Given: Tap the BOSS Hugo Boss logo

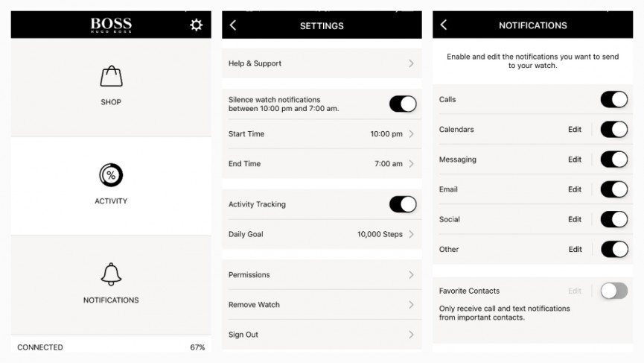Looking at the screenshot, I should pyautogui.click(x=111, y=25).
